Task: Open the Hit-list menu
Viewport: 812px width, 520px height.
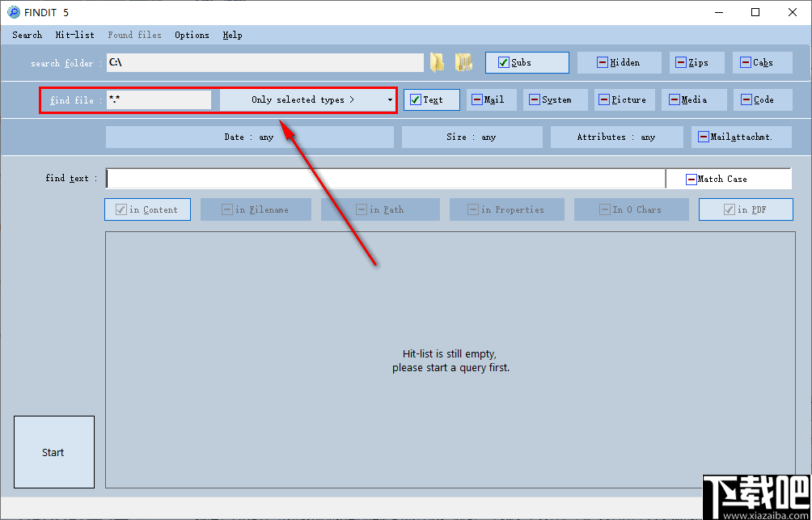Action: click(x=75, y=36)
